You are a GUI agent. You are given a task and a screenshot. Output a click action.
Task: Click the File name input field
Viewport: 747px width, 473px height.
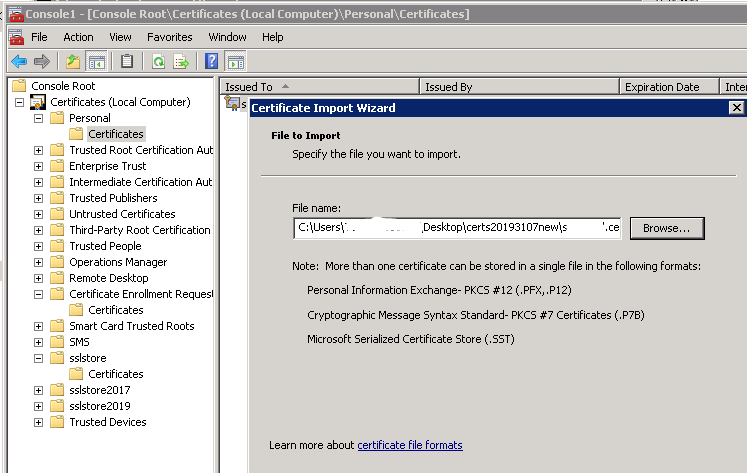[x=456, y=229]
